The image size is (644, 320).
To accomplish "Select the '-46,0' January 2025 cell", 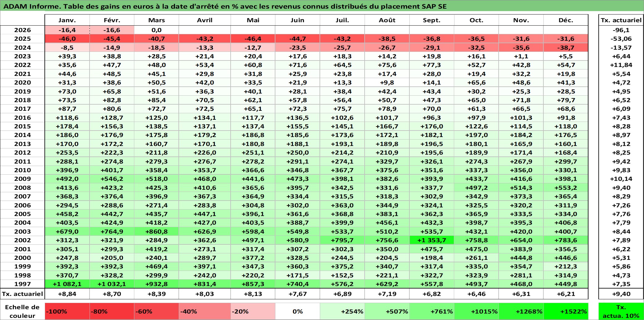I will (67, 39).
